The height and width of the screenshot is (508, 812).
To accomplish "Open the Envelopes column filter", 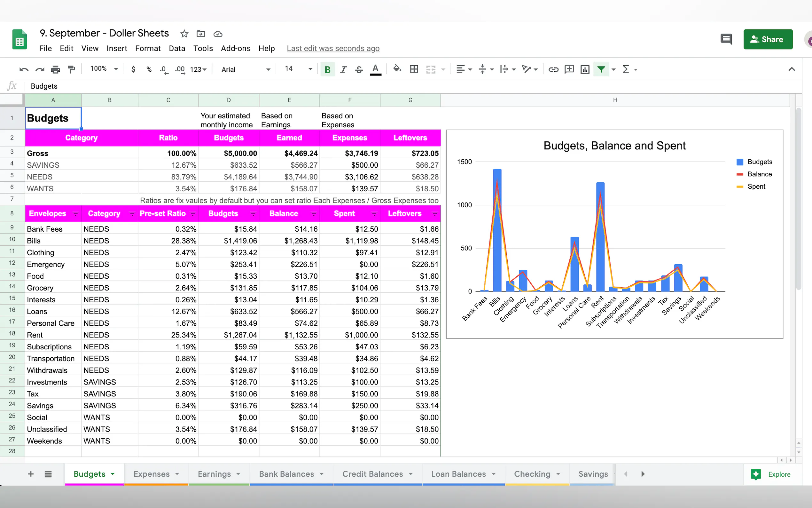I will (x=75, y=214).
